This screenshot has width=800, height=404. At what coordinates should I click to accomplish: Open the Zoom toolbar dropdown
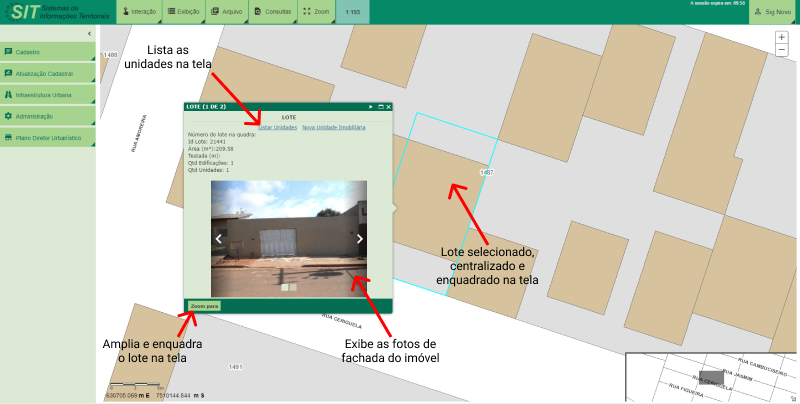(315, 11)
